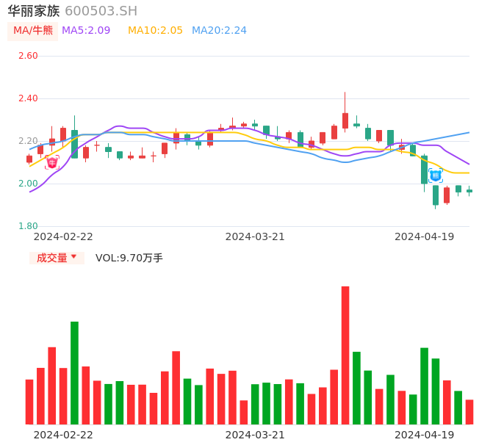Click the bull signal marker icon
Image resolution: width=504 pixels, height=445 pixels.
click(x=51, y=162)
